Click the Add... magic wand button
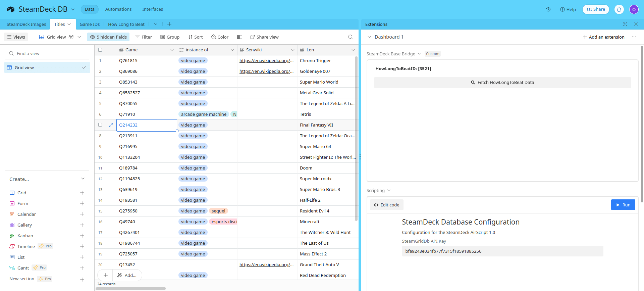Screen dimensions: 644x291 tap(127, 275)
